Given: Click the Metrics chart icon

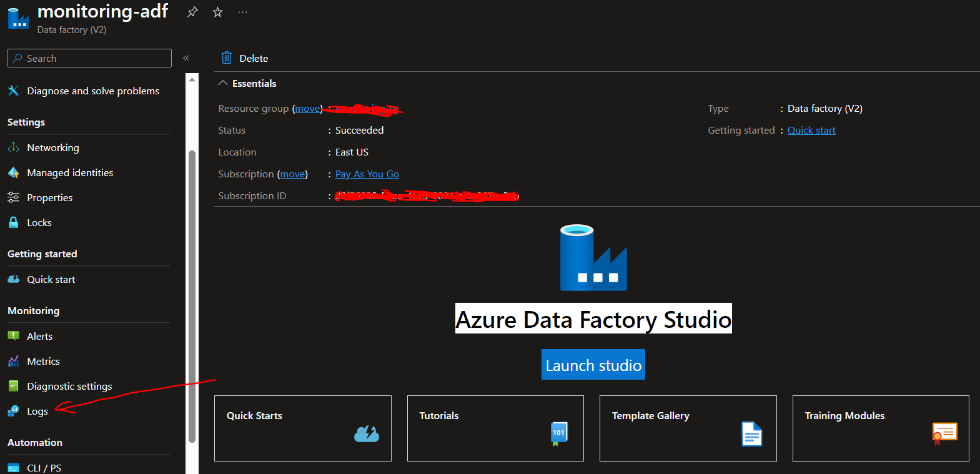Looking at the screenshot, I should coord(13,361).
